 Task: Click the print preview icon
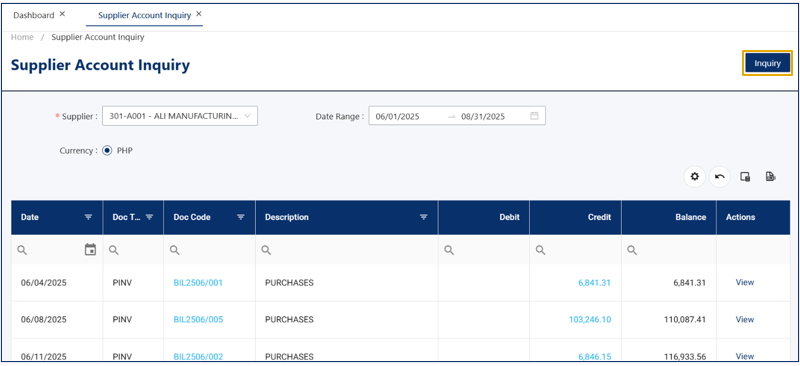(x=745, y=177)
